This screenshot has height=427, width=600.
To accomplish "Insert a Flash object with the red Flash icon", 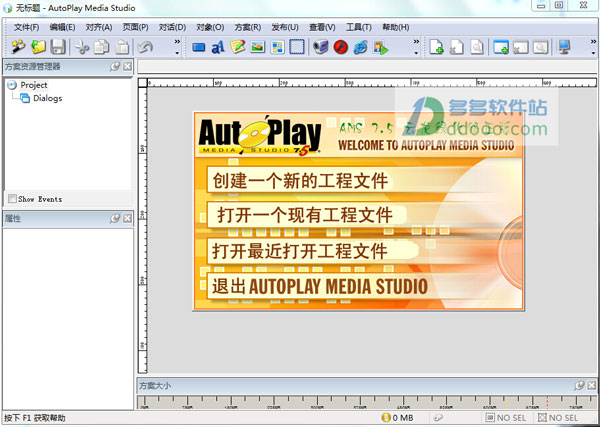I will click(341, 47).
